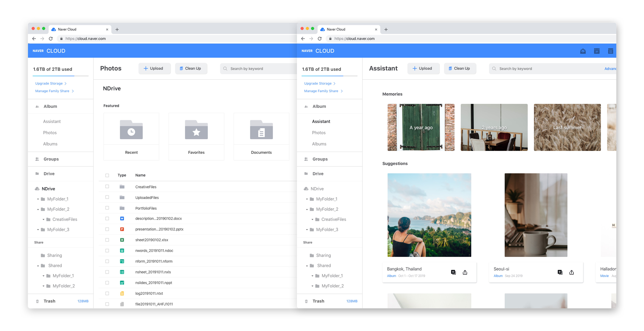Viewport: 644px width, 331px height.
Task: Expand MyFolder_3 in left window tree
Action: (x=38, y=230)
